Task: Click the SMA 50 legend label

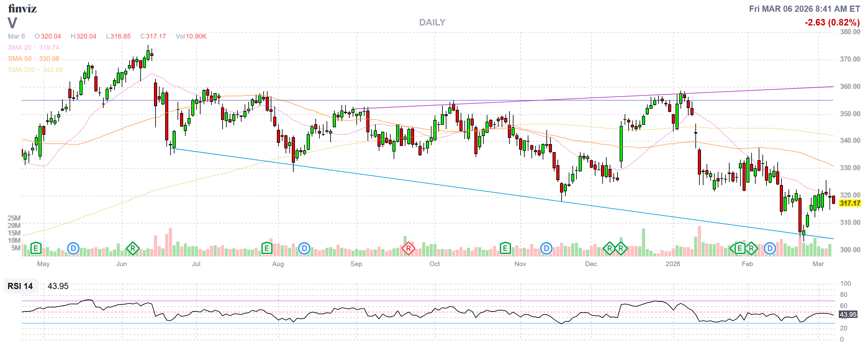Action: (x=20, y=59)
